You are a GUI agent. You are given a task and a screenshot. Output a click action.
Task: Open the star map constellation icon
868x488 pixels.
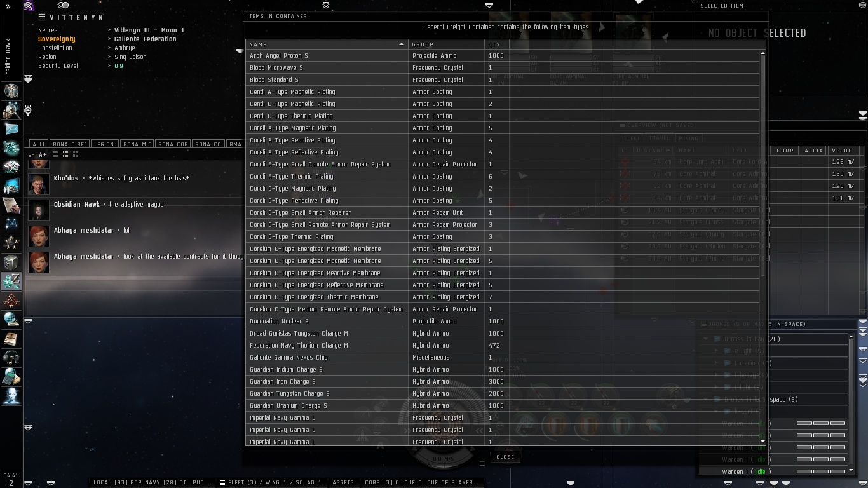(11, 224)
